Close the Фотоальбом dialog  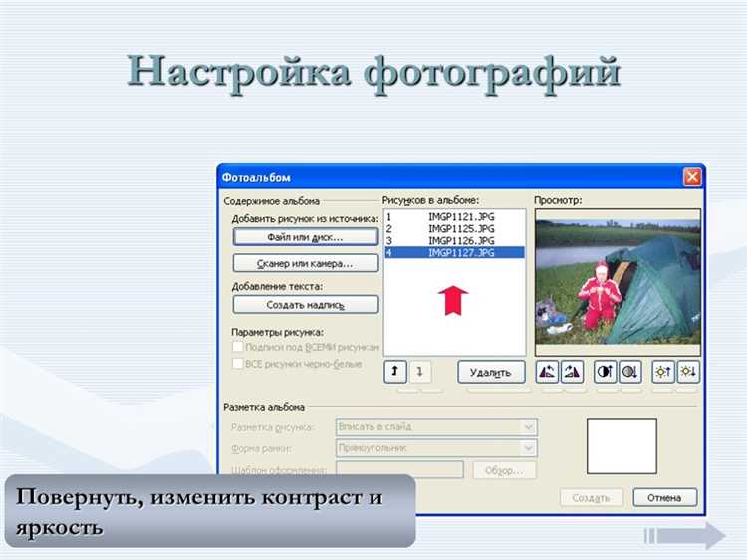[692, 177]
